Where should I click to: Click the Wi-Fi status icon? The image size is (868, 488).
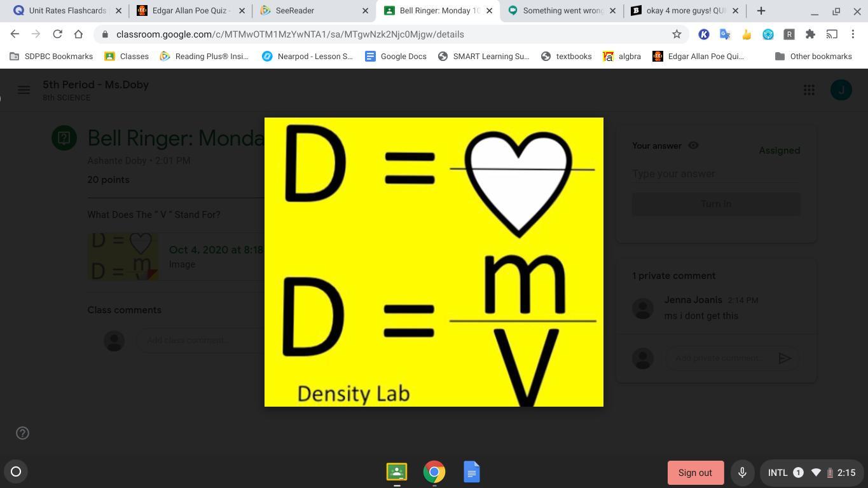click(816, 473)
